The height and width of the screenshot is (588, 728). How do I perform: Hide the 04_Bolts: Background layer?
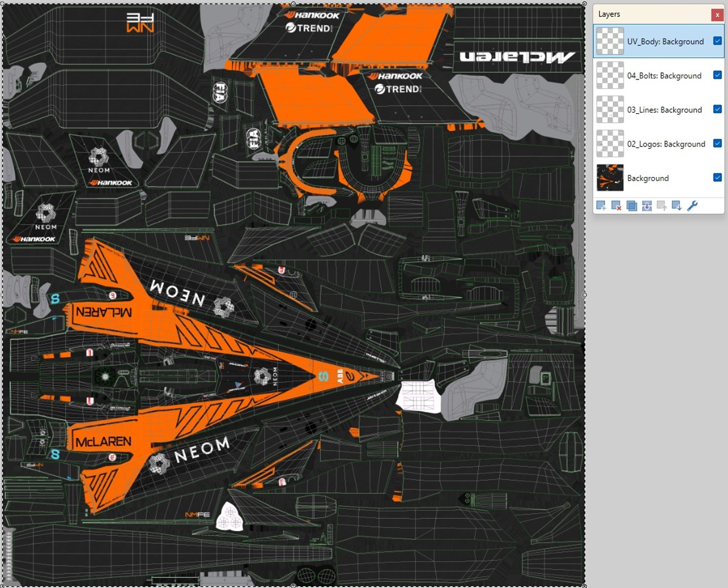point(717,75)
